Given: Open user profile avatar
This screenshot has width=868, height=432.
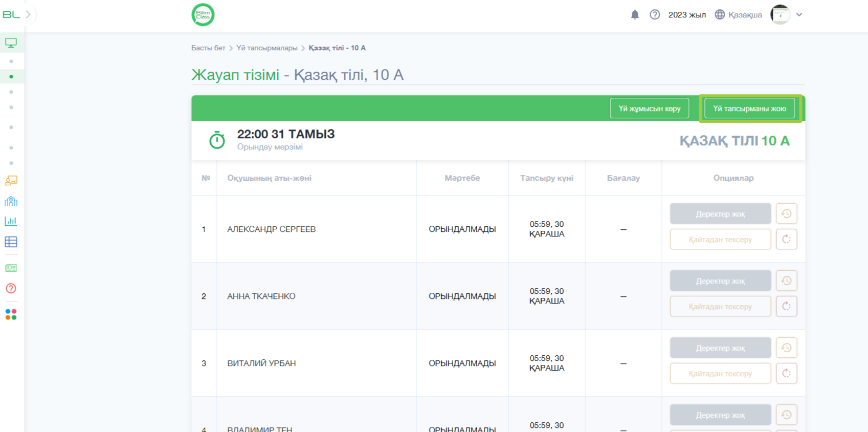Looking at the screenshot, I should (x=780, y=15).
